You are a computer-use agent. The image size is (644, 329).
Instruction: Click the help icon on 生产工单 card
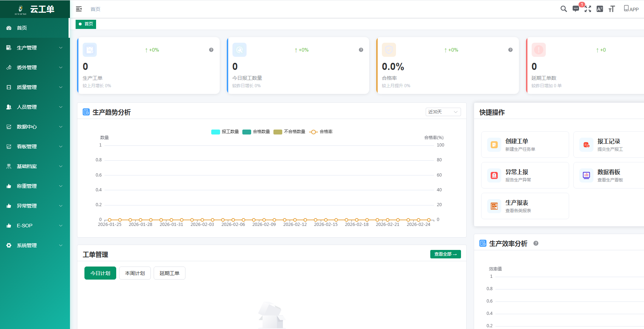click(211, 50)
